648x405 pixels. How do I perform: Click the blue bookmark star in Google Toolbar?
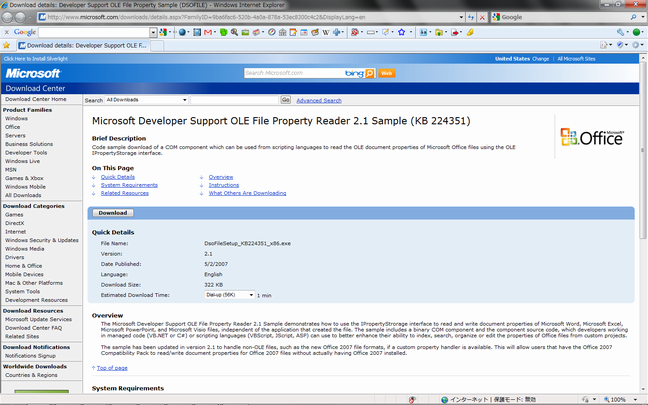click(401, 32)
